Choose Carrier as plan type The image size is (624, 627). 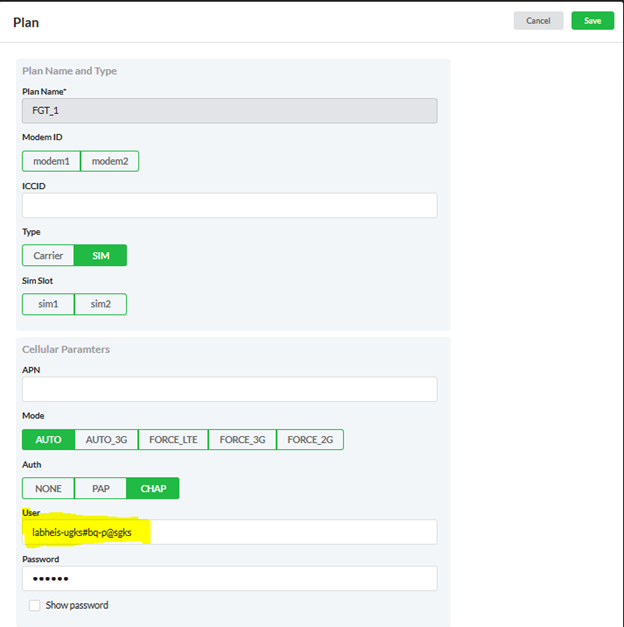[48, 256]
